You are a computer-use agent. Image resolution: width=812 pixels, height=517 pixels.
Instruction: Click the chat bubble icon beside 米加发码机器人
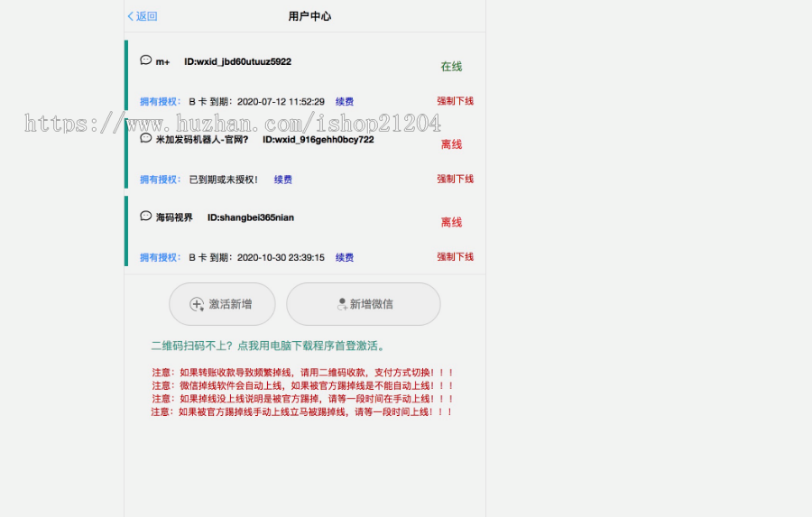pos(146,138)
